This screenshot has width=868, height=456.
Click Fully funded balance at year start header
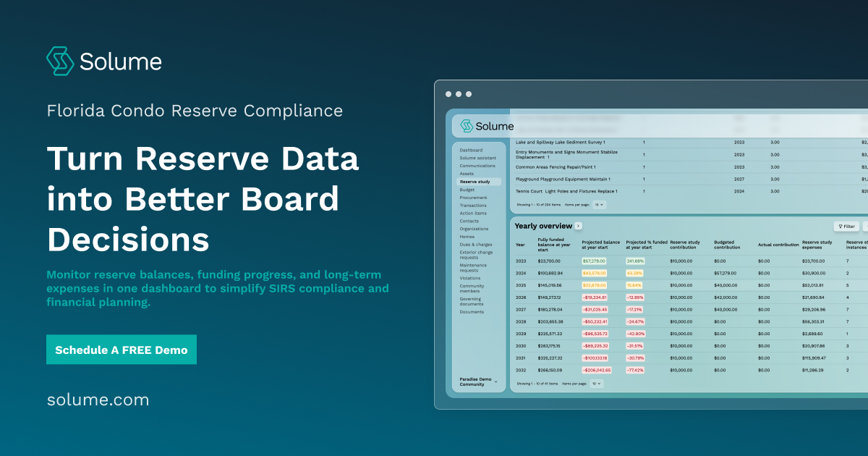coord(556,243)
